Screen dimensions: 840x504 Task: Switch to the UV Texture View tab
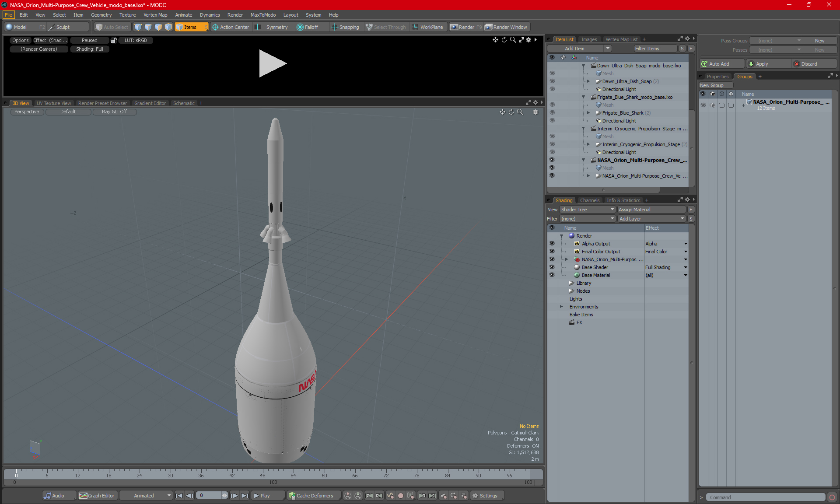tap(53, 103)
